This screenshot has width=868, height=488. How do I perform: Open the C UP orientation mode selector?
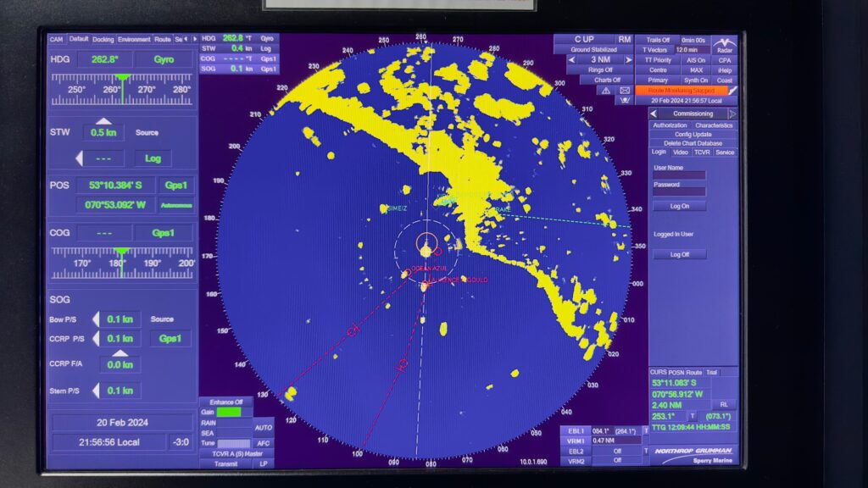[x=583, y=40]
